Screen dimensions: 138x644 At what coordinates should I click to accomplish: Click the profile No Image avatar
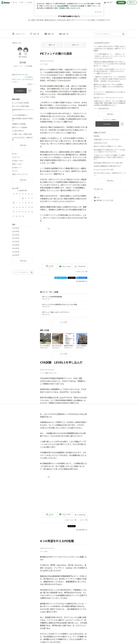(x=23, y=52)
